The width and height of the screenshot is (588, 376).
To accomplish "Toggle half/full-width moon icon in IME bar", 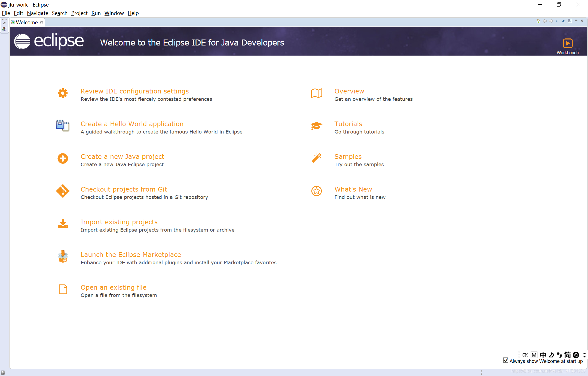I will [551, 355].
